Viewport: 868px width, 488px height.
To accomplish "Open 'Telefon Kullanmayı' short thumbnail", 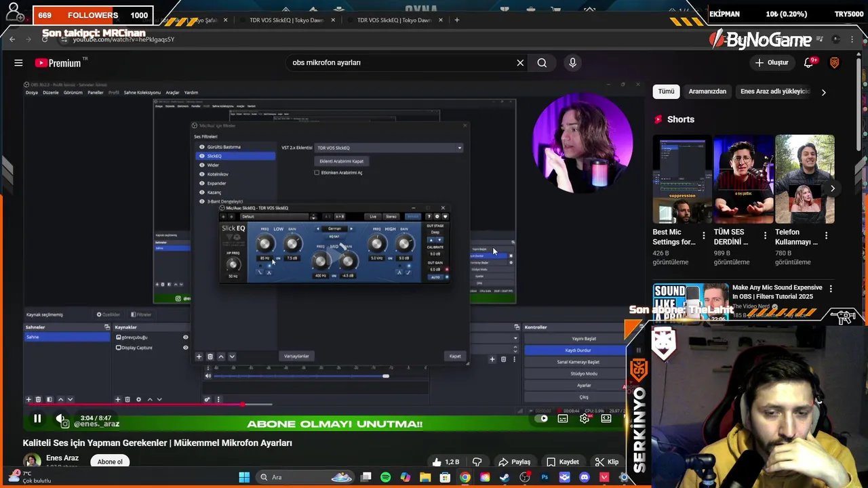I will (805, 179).
